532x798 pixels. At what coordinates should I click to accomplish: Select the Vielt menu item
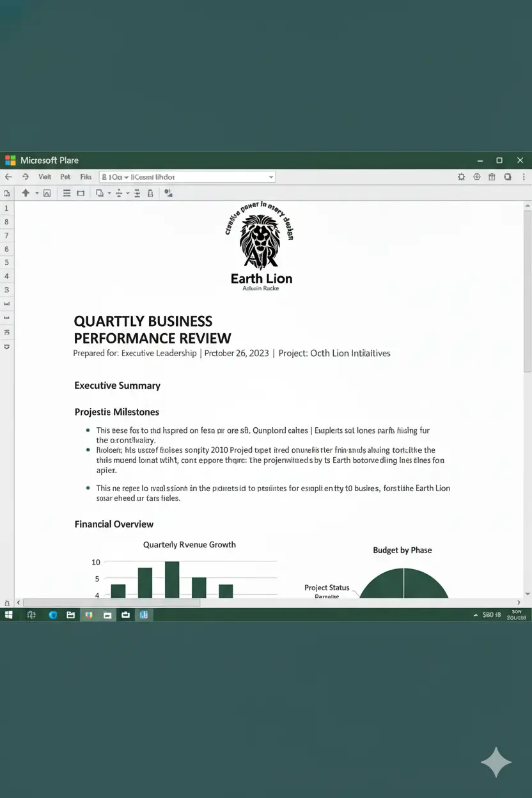point(44,176)
